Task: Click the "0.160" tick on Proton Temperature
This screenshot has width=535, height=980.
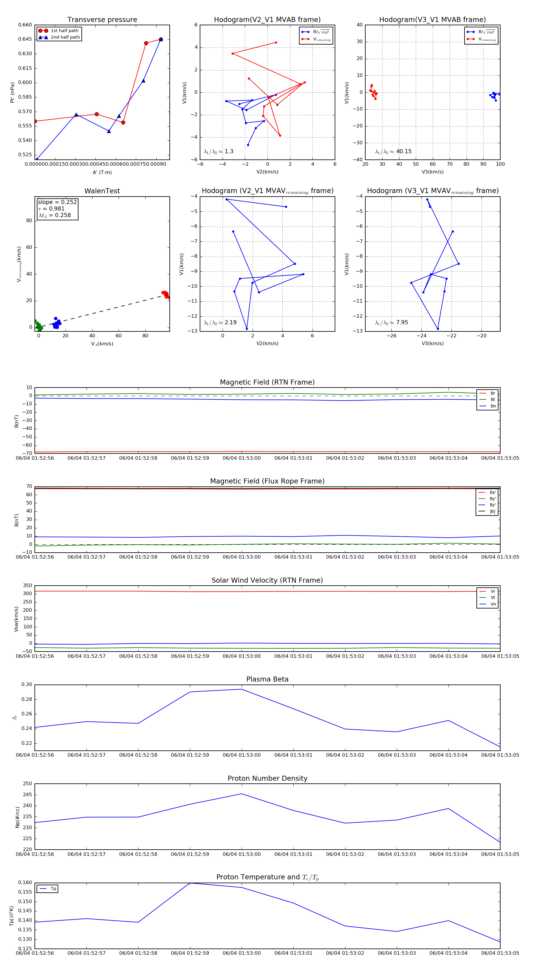Action: (25, 883)
